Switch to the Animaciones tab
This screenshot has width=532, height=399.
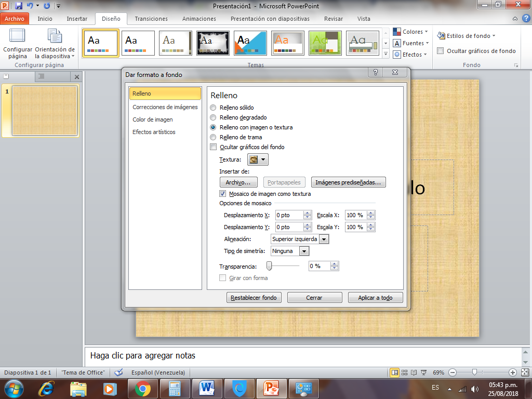coord(199,19)
